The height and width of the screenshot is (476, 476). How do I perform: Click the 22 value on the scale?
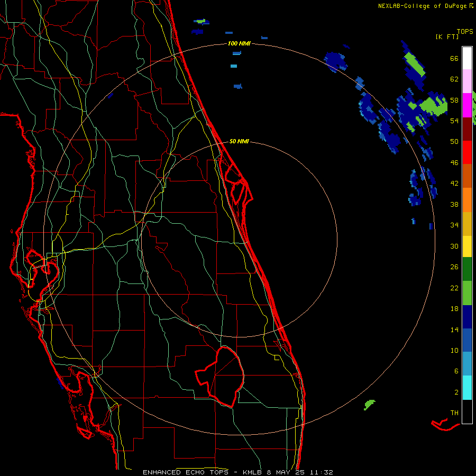(454, 288)
